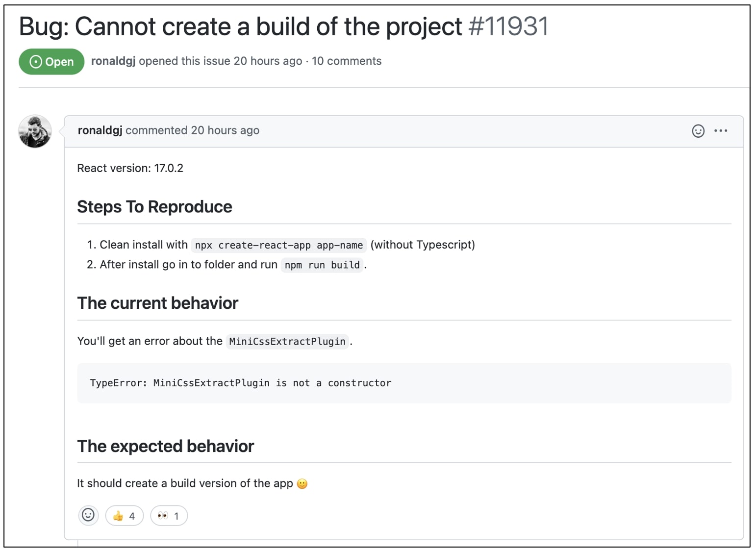Toggle the Open status label green pill
756x552 pixels.
tap(51, 61)
